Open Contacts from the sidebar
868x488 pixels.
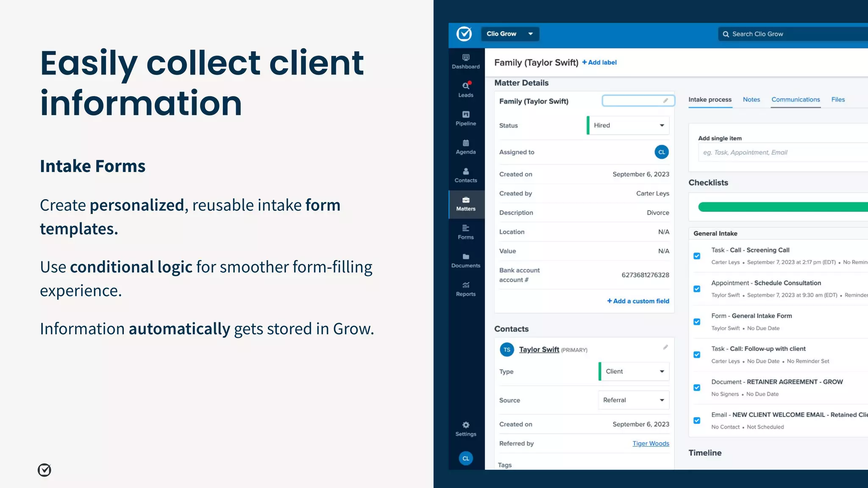[466, 175]
